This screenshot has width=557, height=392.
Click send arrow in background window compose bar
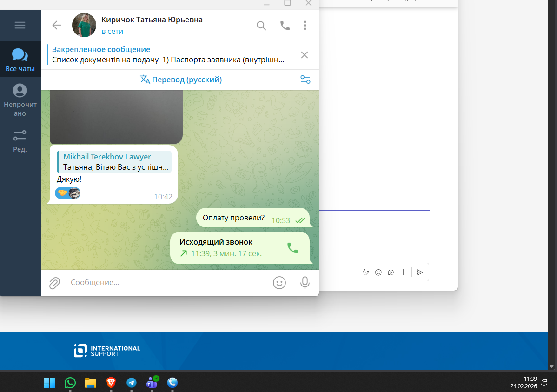tap(419, 272)
